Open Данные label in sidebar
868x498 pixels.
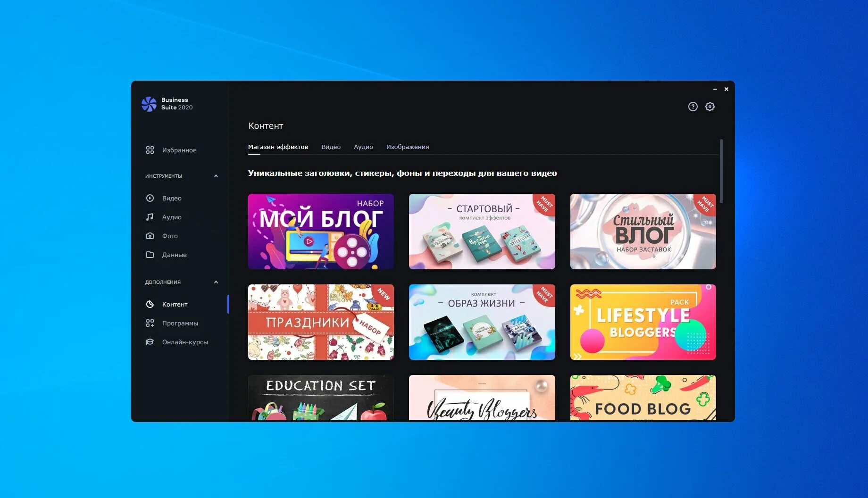[175, 255]
